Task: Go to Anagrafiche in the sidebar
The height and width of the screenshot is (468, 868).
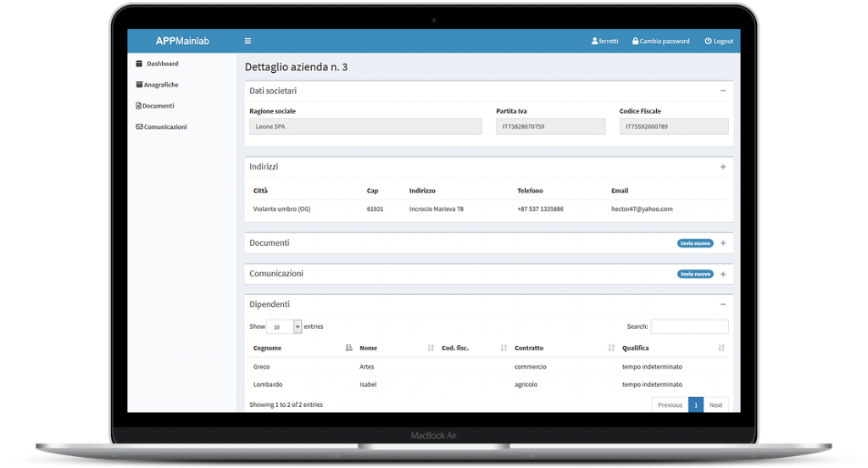Action: [x=160, y=85]
